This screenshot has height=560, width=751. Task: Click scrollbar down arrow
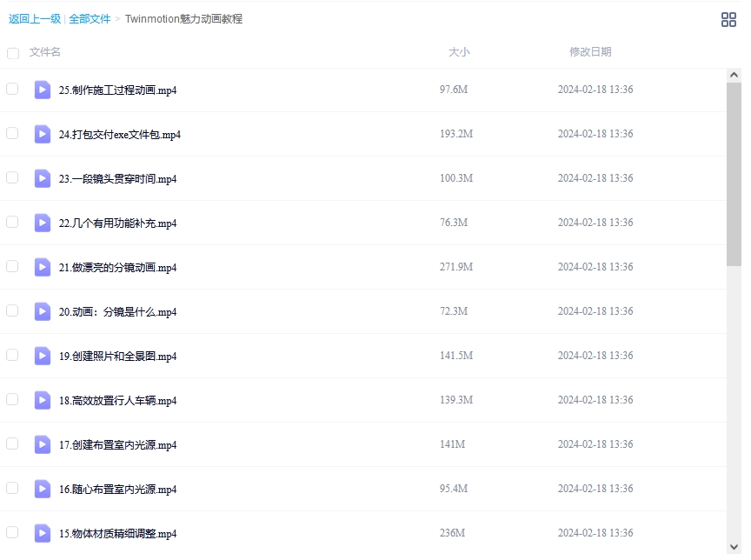coord(734,547)
